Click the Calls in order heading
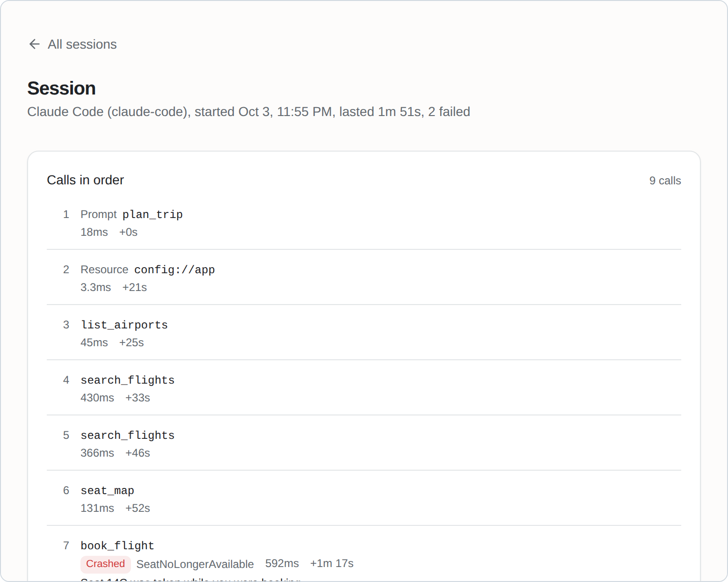The image size is (728, 582). [x=85, y=180]
